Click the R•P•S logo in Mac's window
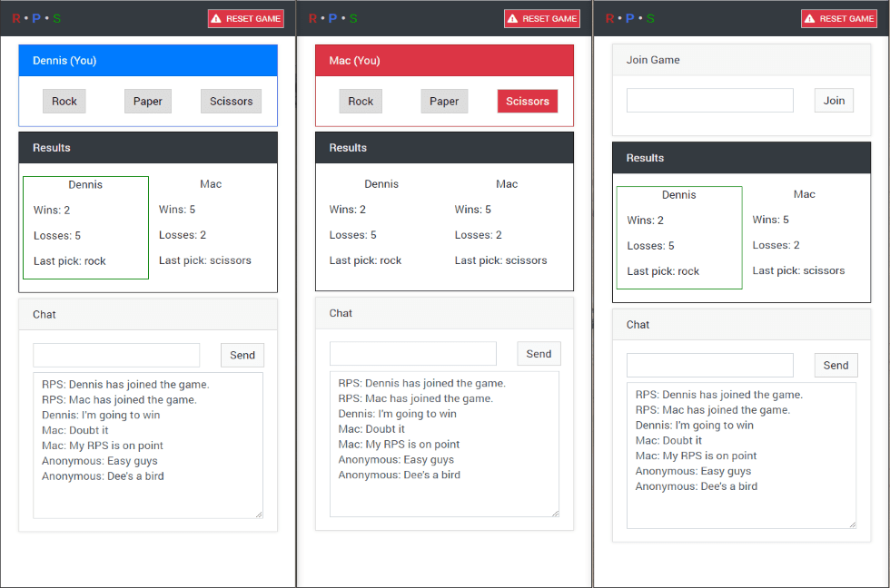 [x=333, y=18]
